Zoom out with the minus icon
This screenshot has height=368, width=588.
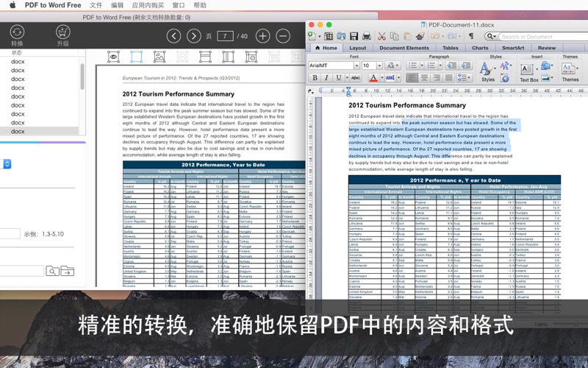283,36
